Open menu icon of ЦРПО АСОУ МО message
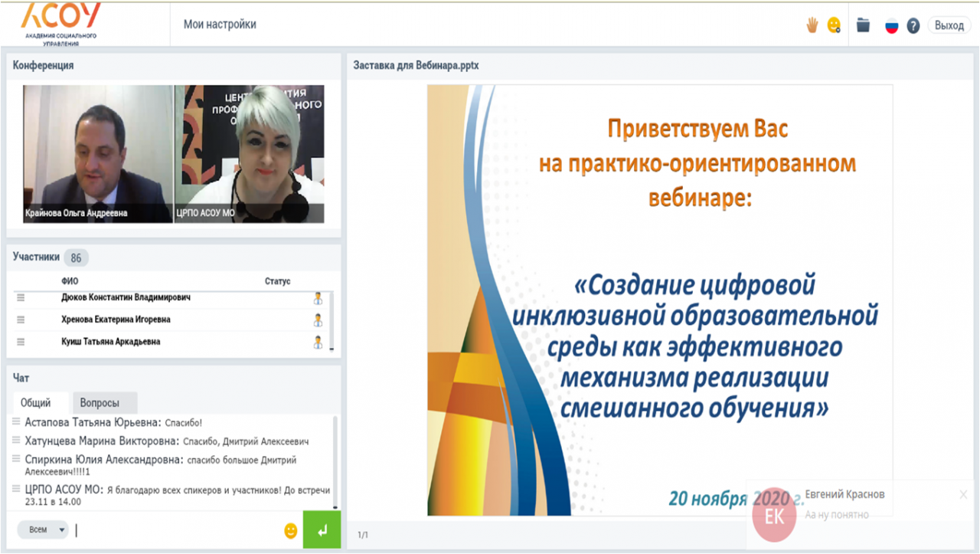Viewport: 980px width, 554px height. (x=16, y=490)
